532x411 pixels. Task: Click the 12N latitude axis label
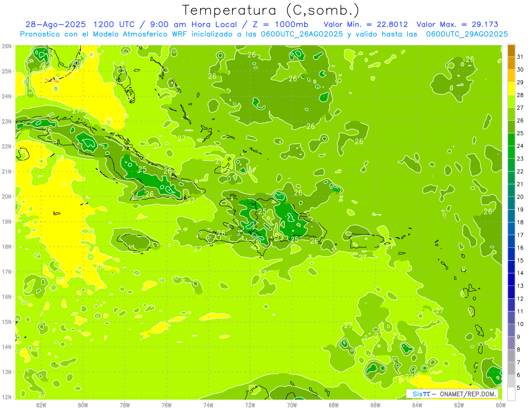tap(7, 397)
